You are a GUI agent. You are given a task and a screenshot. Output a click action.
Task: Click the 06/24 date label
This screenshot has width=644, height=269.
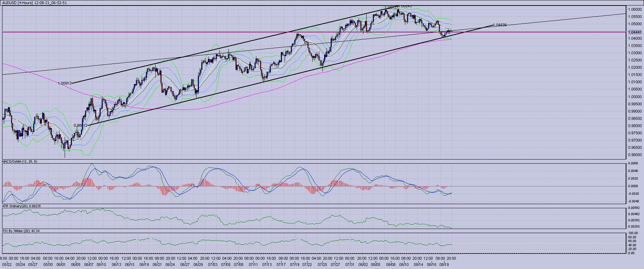pos(170,265)
